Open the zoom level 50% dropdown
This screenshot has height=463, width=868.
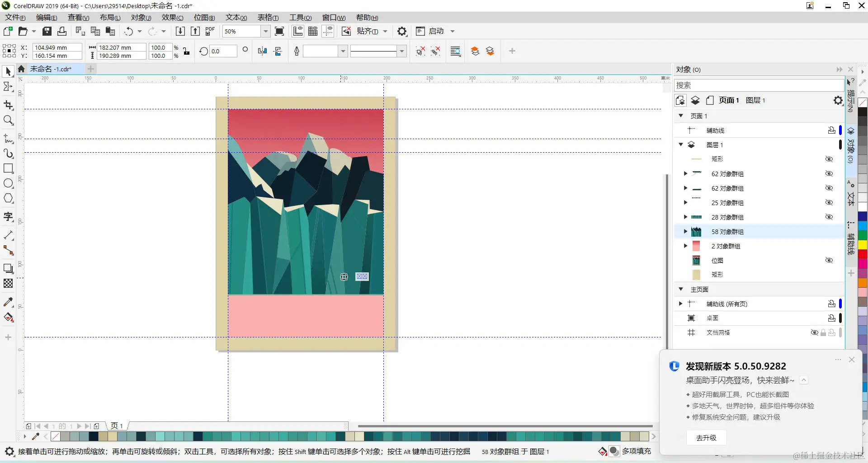tap(266, 31)
